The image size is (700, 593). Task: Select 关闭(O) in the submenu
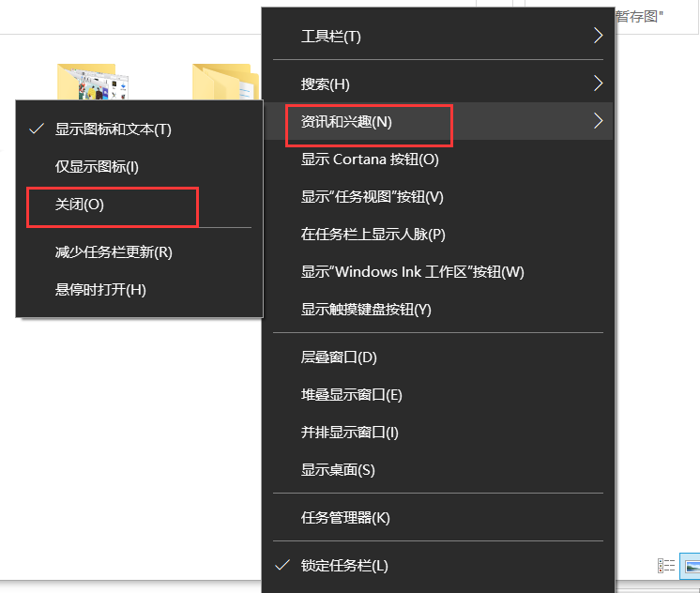[79, 205]
